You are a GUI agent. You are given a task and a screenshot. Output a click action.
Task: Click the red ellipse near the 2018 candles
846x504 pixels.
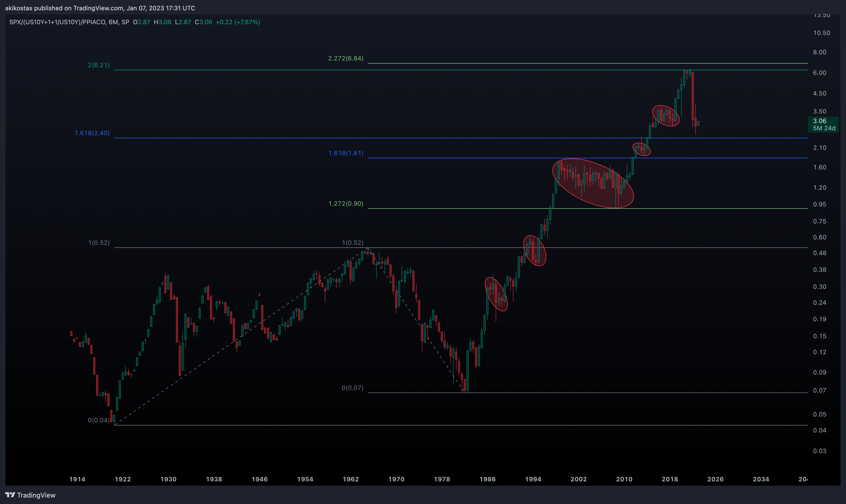tap(665, 116)
